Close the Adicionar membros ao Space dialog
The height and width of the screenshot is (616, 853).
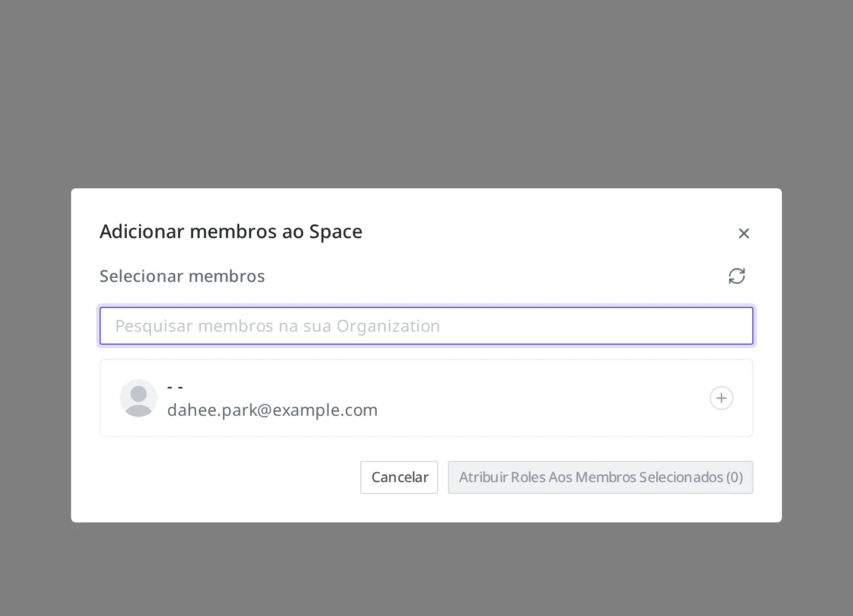[x=744, y=233]
